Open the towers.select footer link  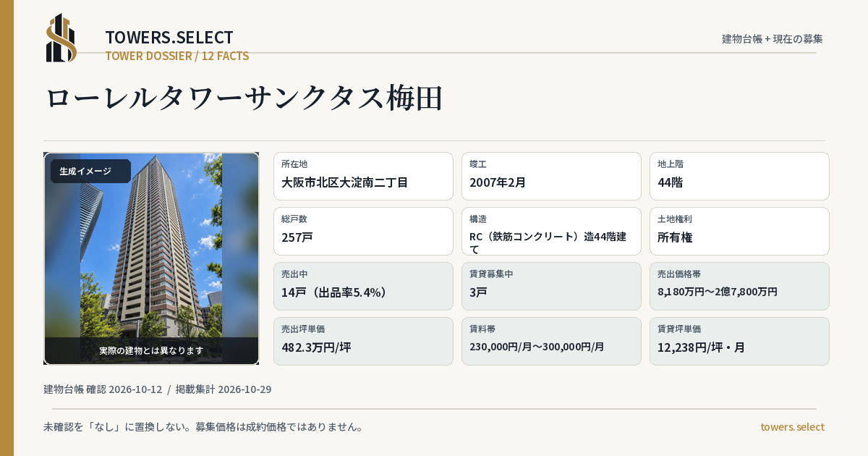(x=792, y=427)
